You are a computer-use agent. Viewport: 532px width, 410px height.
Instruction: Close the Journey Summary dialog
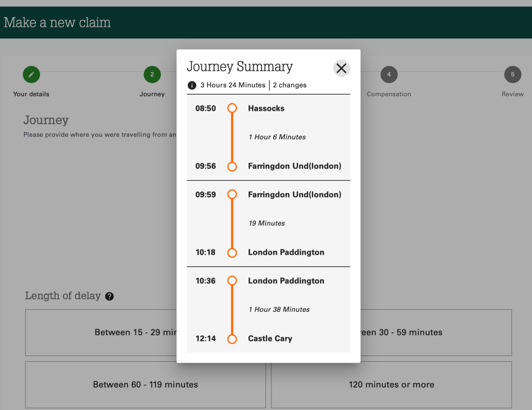[x=341, y=68]
